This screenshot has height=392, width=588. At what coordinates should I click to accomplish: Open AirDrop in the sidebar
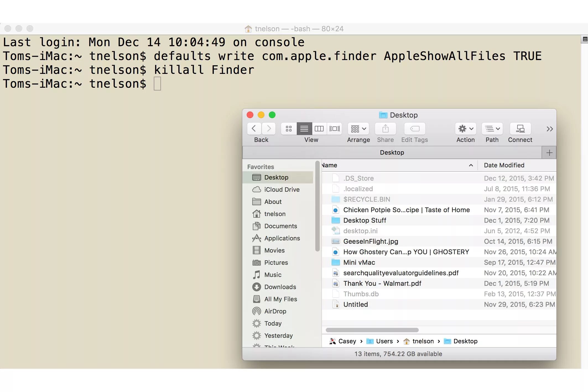[275, 311]
